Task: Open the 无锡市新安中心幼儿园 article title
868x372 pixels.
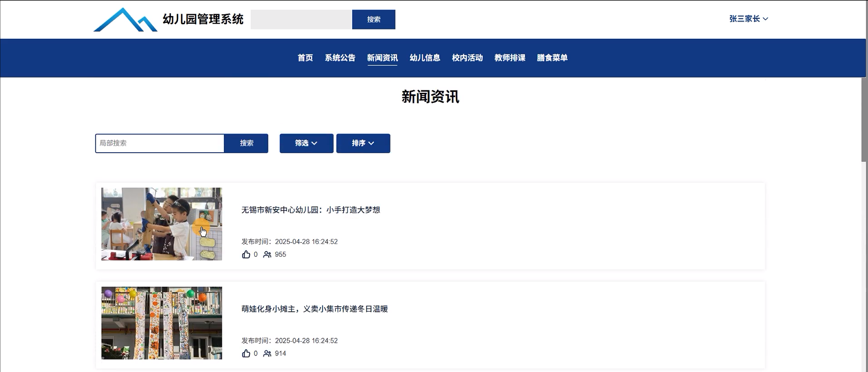Action: click(x=310, y=210)
